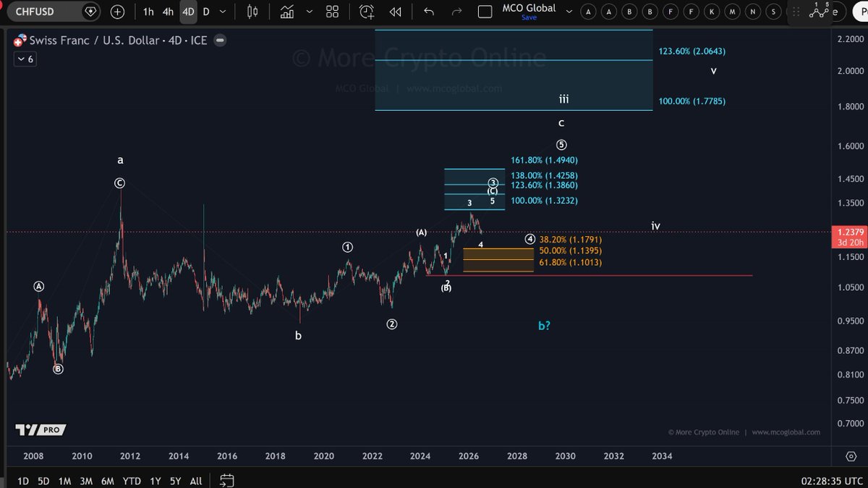
Task: Redo the chart action
Action: pyautogui.click(x=456, y=12)
